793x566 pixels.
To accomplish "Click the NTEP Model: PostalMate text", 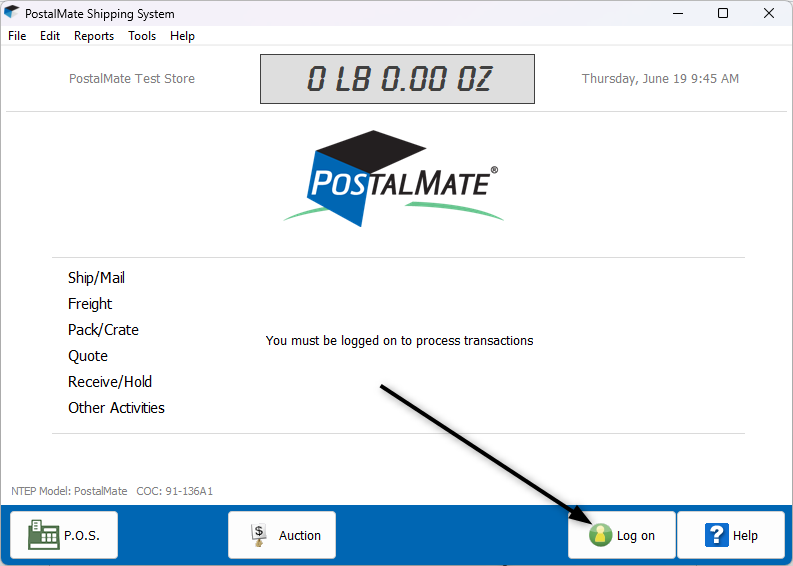I will pyautogui.click(x=69, y=491).
